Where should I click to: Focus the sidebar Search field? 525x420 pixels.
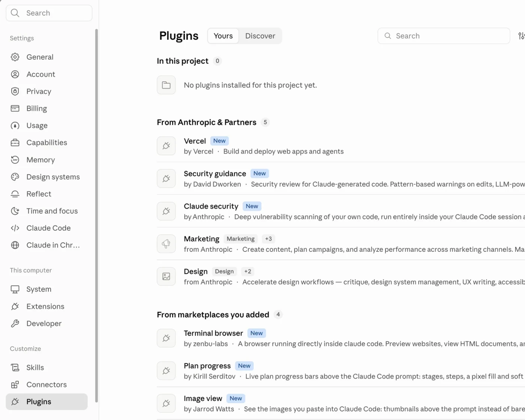tap(49, 13)
